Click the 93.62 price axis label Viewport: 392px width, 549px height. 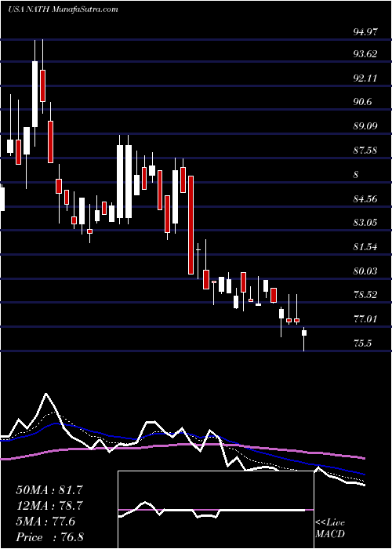tap(365, 54)
